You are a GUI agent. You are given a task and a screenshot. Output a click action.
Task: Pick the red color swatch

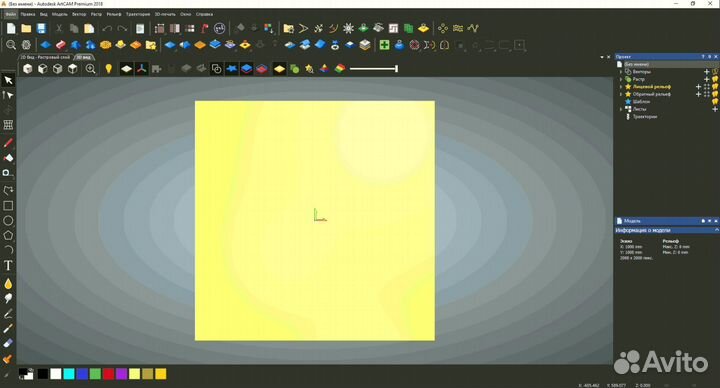[108, 374]
